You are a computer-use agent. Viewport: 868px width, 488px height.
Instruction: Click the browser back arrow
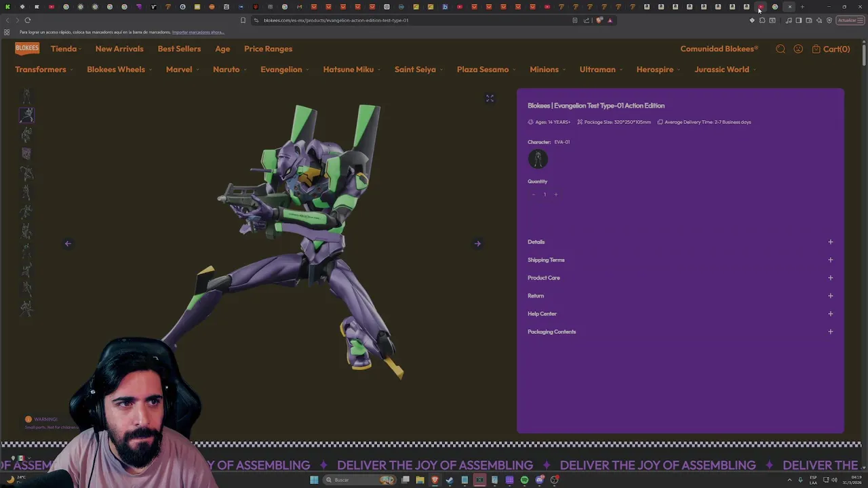pyautogui.click(x=7, y=20)
